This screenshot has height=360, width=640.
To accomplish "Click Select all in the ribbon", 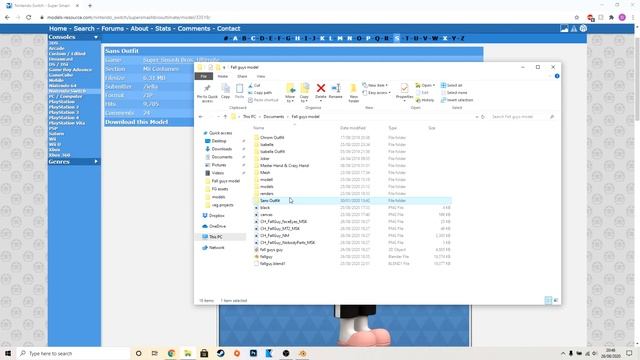I will 451,85.
